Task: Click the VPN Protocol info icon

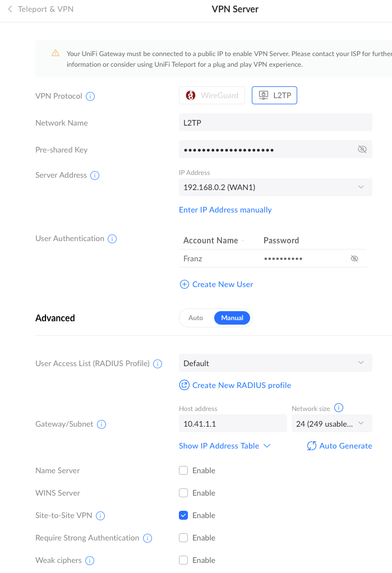Action: coord(90,96)
